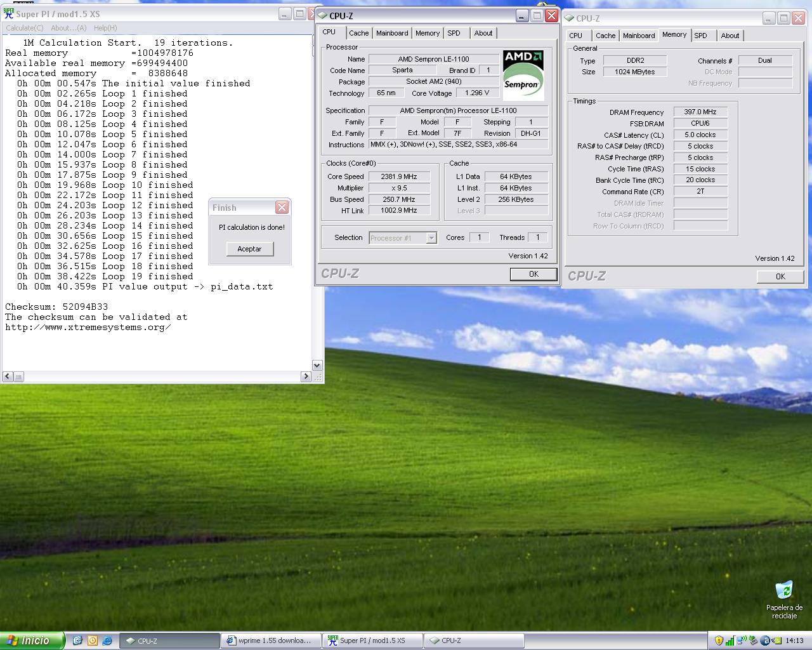Click the AMD Sempron logo image
The height and width of the screenshot is (650, 812).
click(x=523, y=75)
